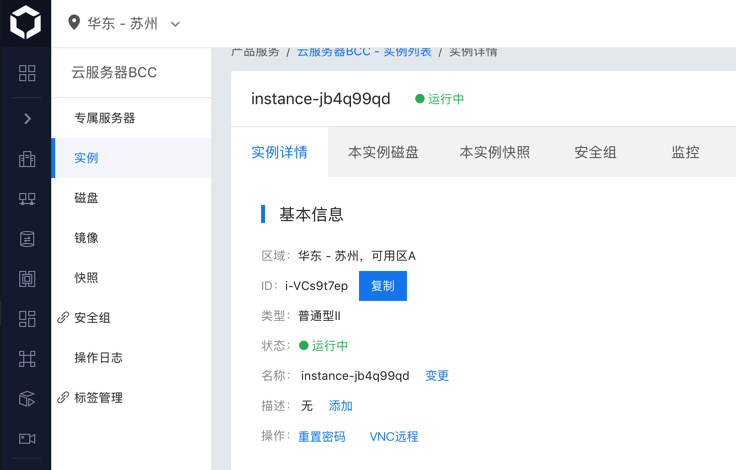
Task: Open the 监控 tab
Action: point(685,153)
